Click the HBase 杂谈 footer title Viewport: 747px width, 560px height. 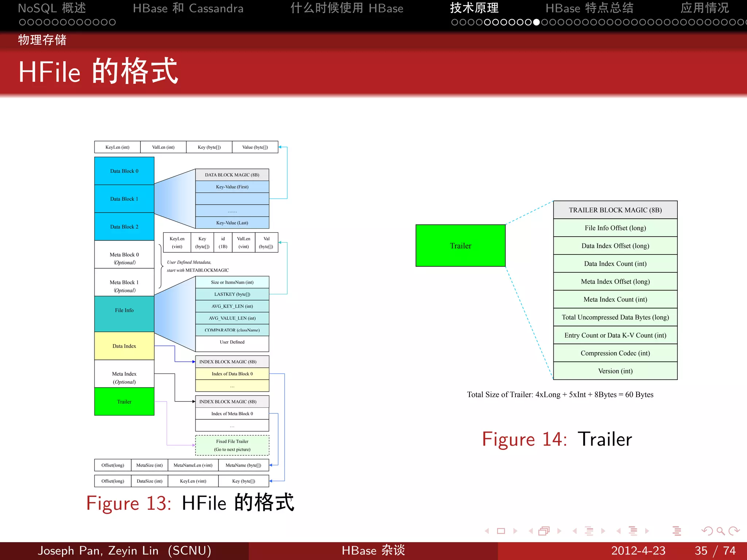point(373,551)
